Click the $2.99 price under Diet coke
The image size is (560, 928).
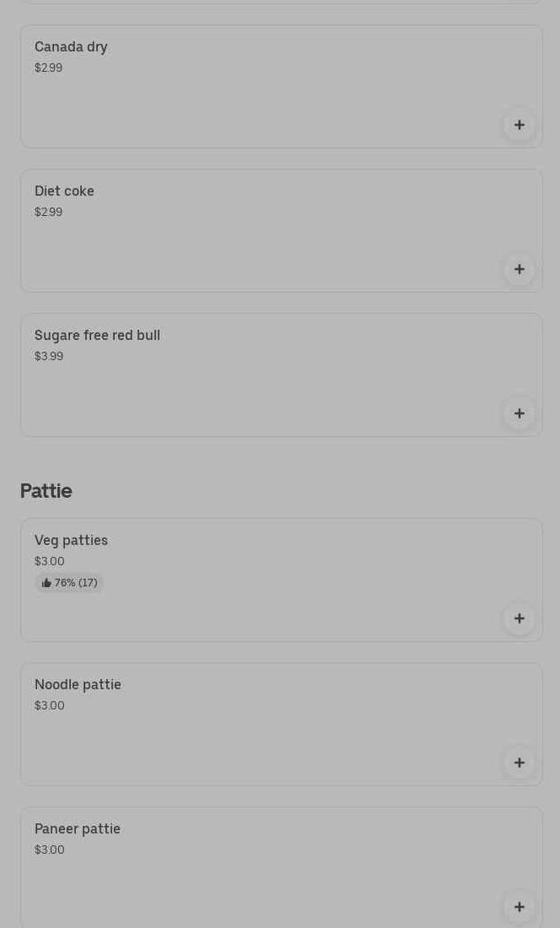click(x=48, y=213)
